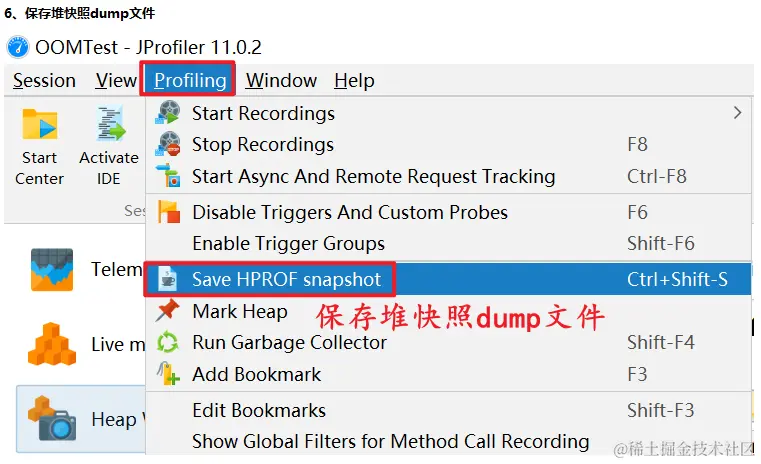Expand the Start Recordings submenu arrow

(737, 113)
